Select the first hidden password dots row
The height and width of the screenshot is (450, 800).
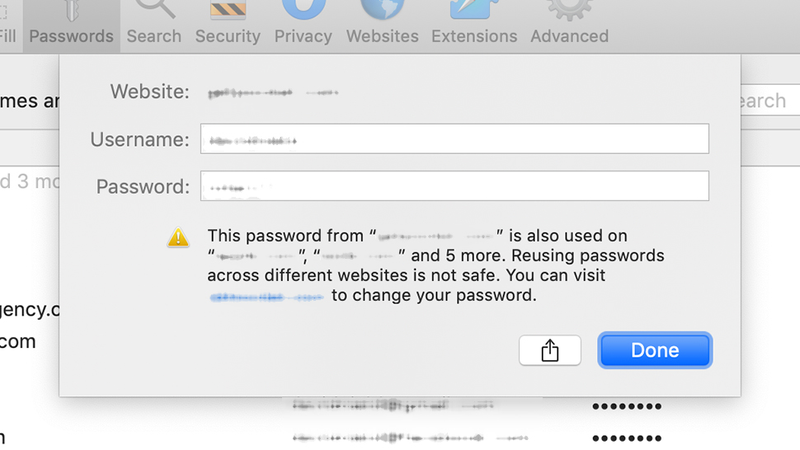point(627,407)
